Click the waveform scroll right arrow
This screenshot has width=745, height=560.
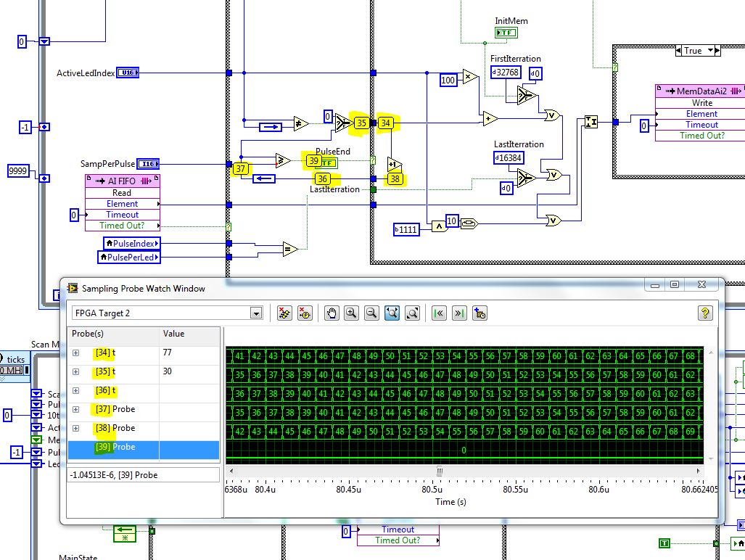pyautogui.click(x=698, y=472)
